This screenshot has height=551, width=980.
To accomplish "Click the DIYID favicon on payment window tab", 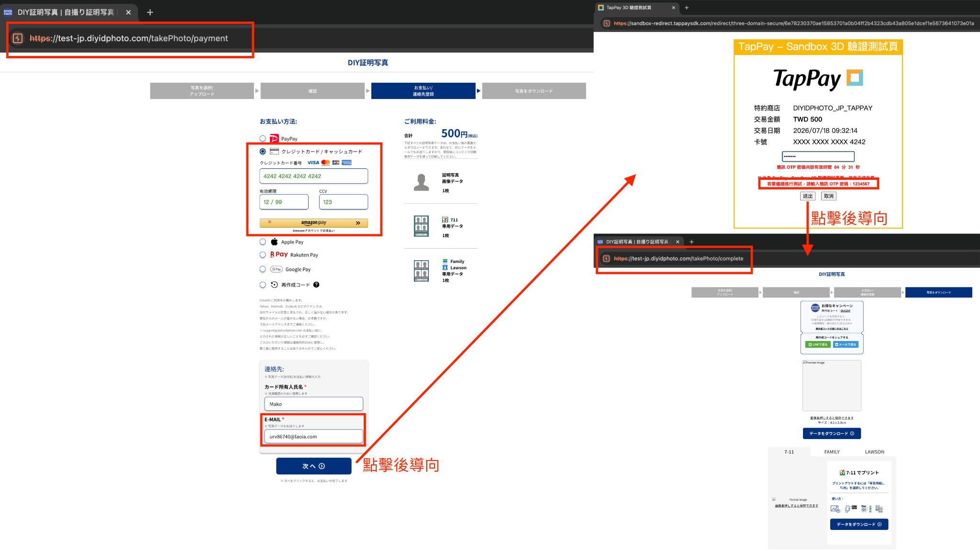I will tap(8, 12).
